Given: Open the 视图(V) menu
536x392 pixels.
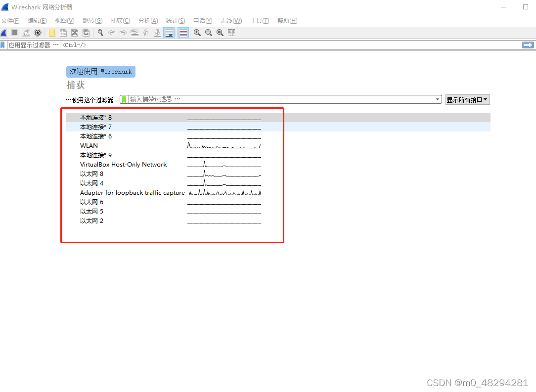Looking at the screenshot, I should [x=65, y=21].
